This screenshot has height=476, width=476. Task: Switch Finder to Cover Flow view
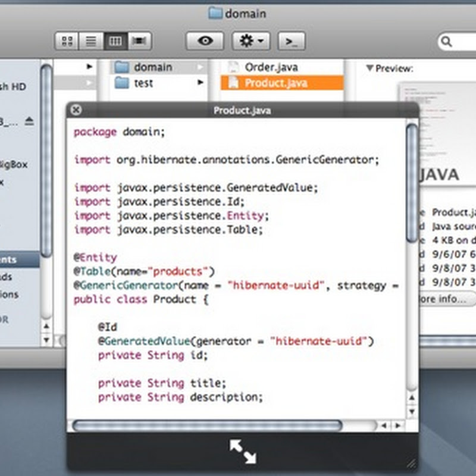(x=140, y=41)
